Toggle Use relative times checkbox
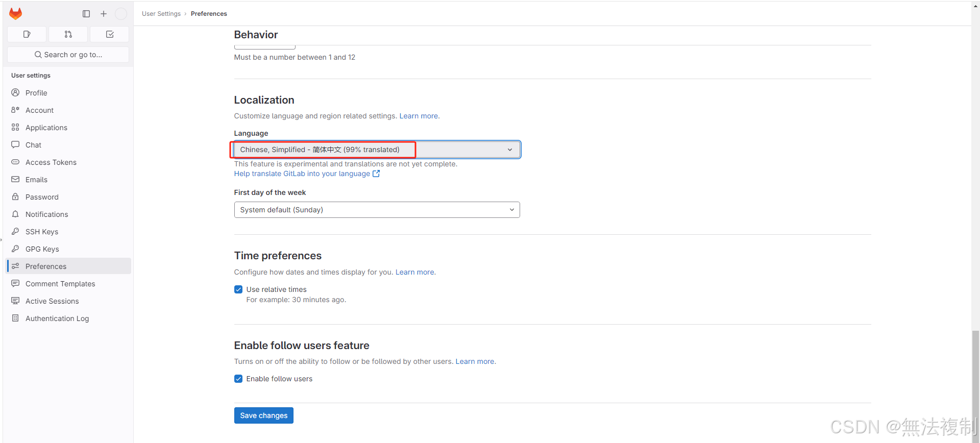The image size is (980, 443). point(238,289)
